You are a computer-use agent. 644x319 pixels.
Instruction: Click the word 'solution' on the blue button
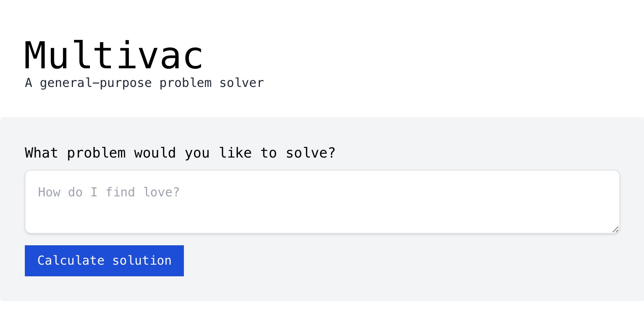[x=142, y=260]
